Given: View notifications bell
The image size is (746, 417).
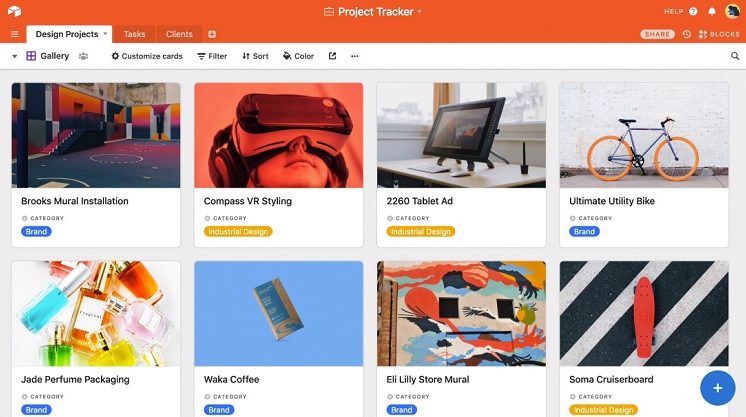Looking at the screenshot, I should (x=712, y=11).
